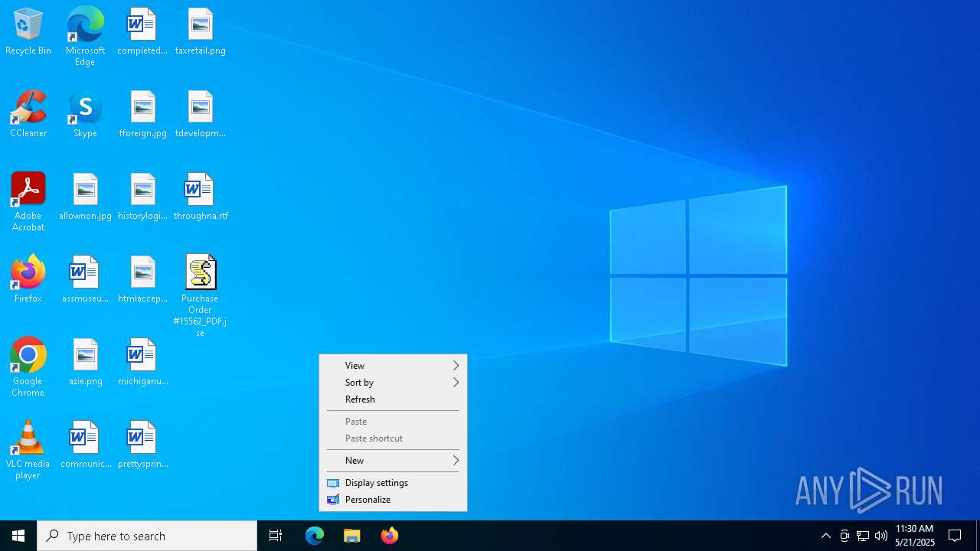The height and width of the screenshot is (551, 980).
Task: Select the prettysprin Word document icon
Action: (x=142, y=445)
